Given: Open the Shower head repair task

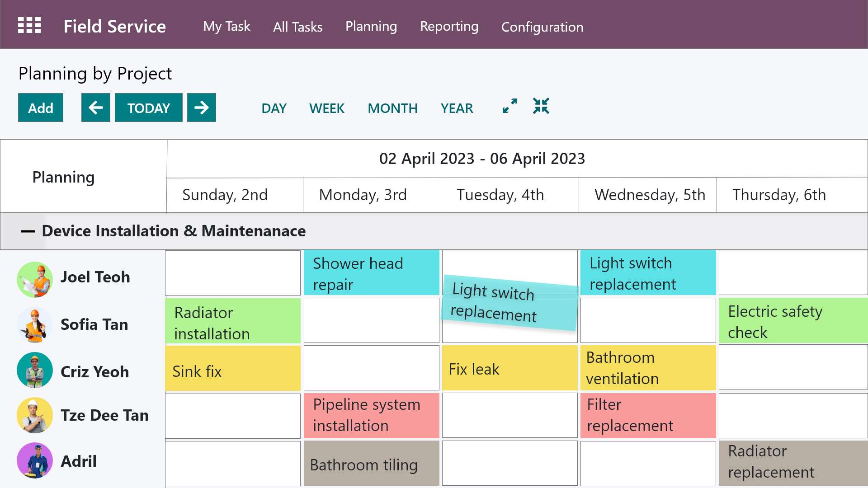Looking at the screenshot, I should click(371, 272).
